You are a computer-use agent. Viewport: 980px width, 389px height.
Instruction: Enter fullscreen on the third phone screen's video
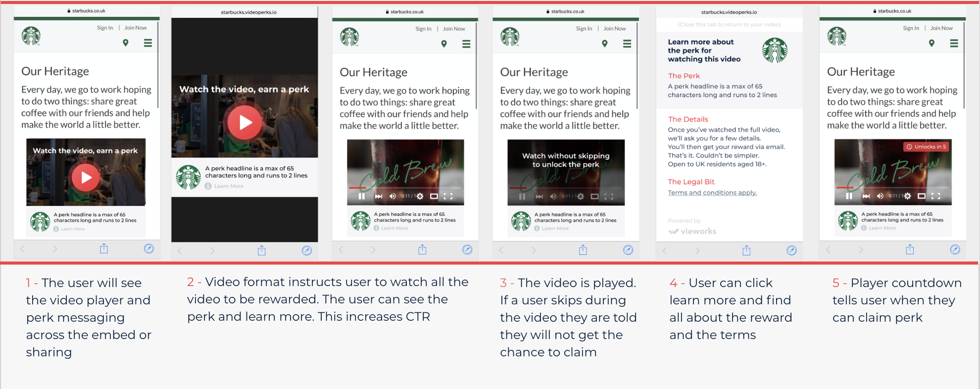pyautogui.click(x=448, y=196)
